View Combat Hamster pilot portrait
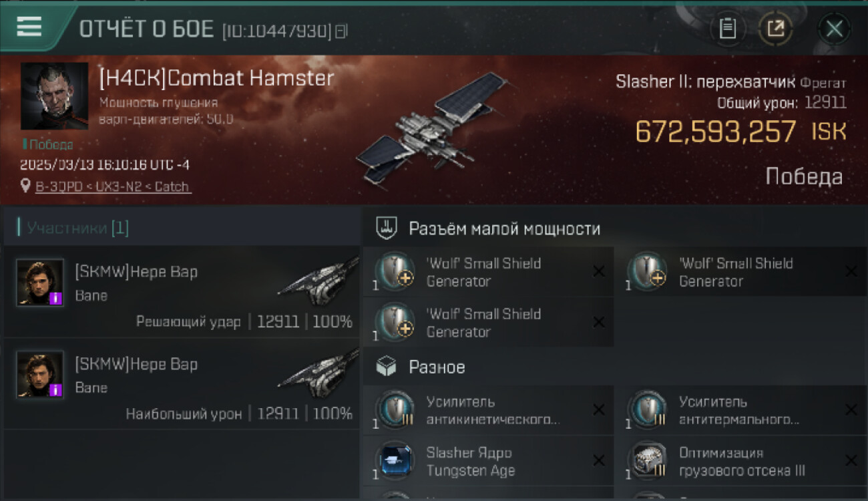 (54, 96)
